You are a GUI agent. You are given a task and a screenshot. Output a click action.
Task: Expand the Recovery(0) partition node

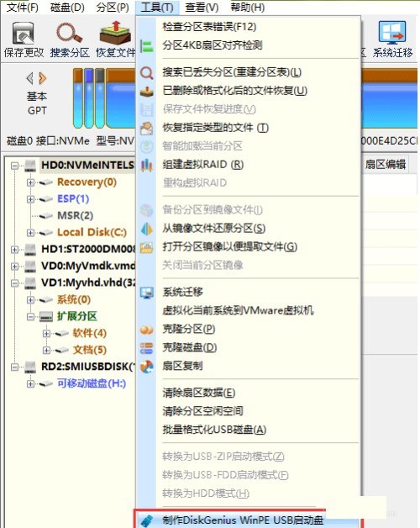(30, 182)
